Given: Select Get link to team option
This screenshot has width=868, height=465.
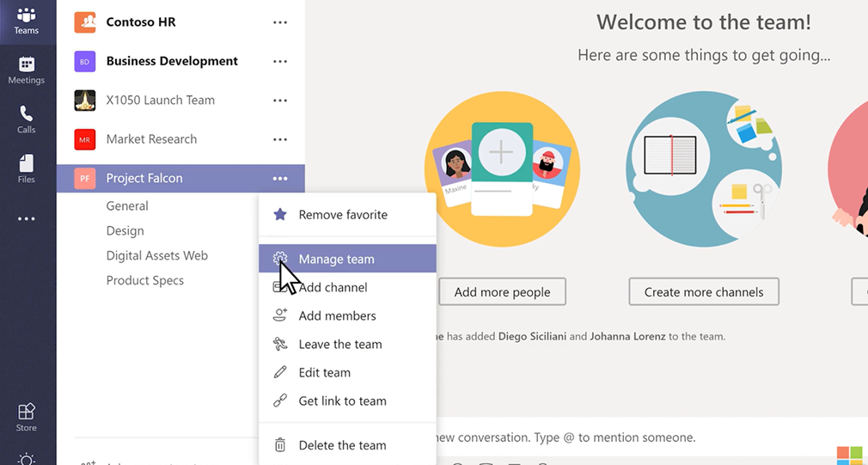Looking at the screenshot, I should 348,401.
